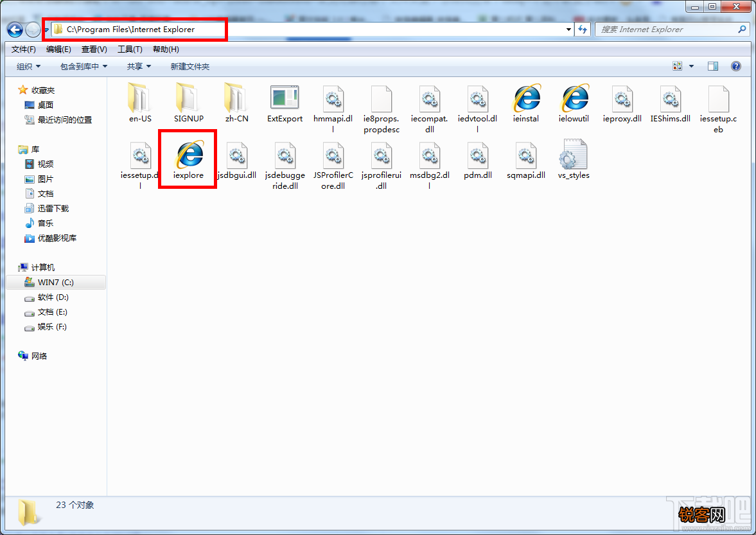756x535 pixels.
Task: Select the 娱乐 (F:) drive
Action: [46, 327]
